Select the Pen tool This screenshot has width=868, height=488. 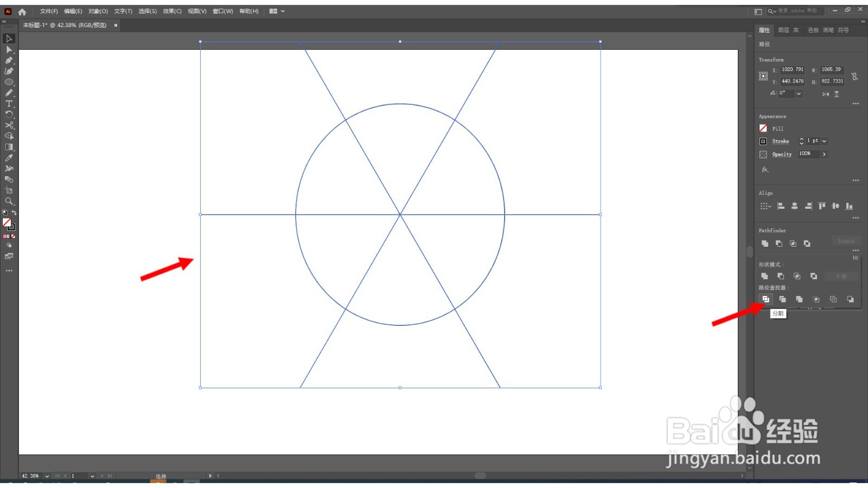9,60
